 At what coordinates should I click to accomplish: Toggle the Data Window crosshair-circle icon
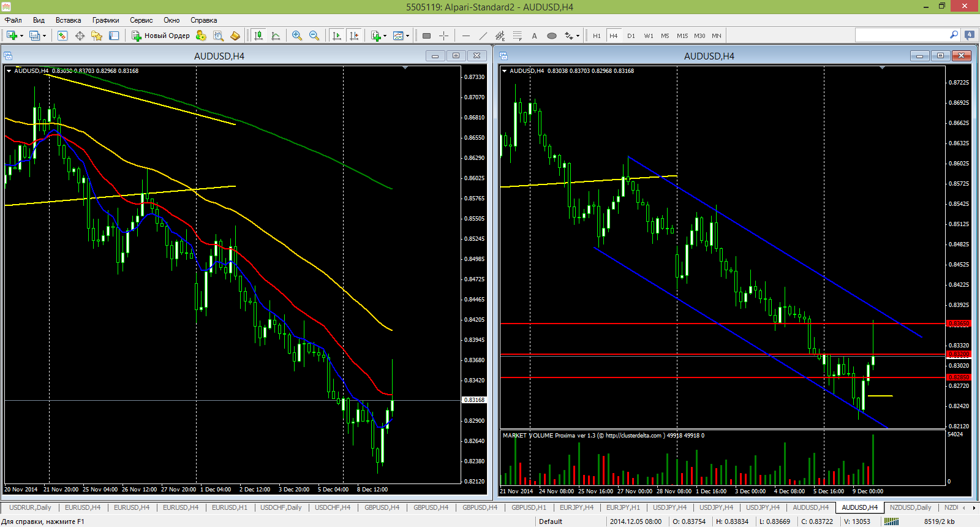click(80, 36)
